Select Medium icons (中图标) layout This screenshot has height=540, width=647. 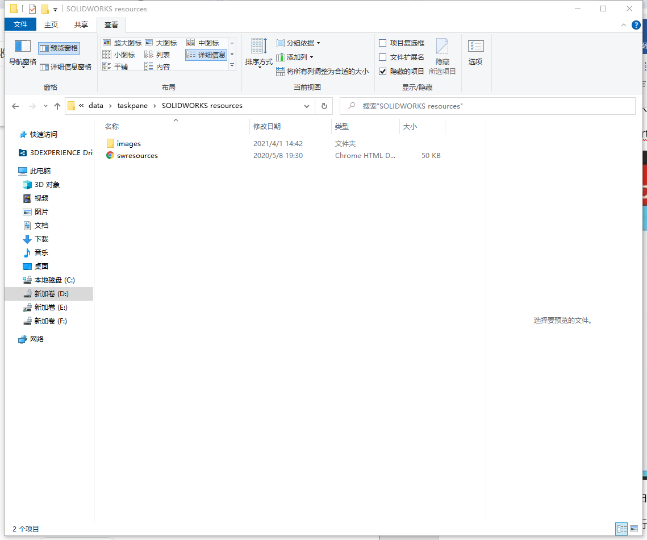coord(203,42)
